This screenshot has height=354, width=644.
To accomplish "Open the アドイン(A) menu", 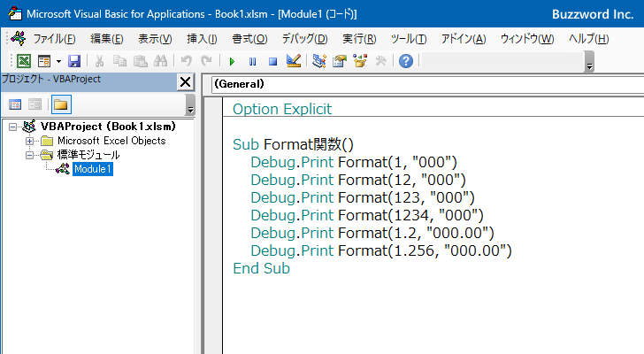I will [x=464, y=39].
